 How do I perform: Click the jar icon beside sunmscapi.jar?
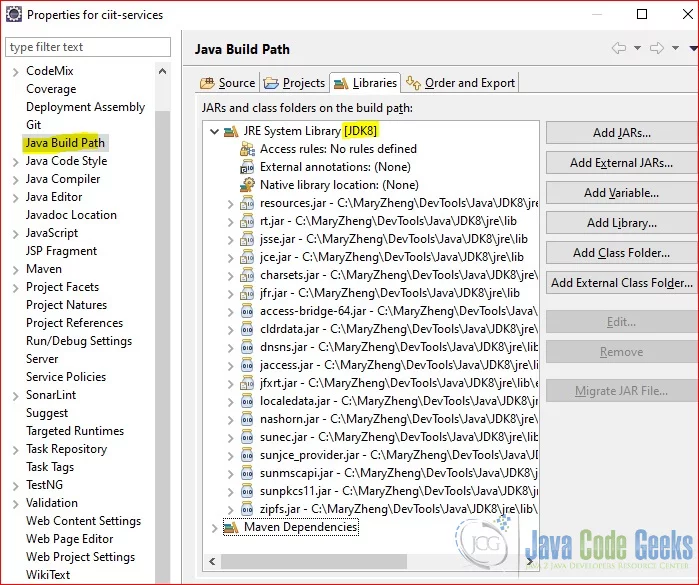pos(247,473)
